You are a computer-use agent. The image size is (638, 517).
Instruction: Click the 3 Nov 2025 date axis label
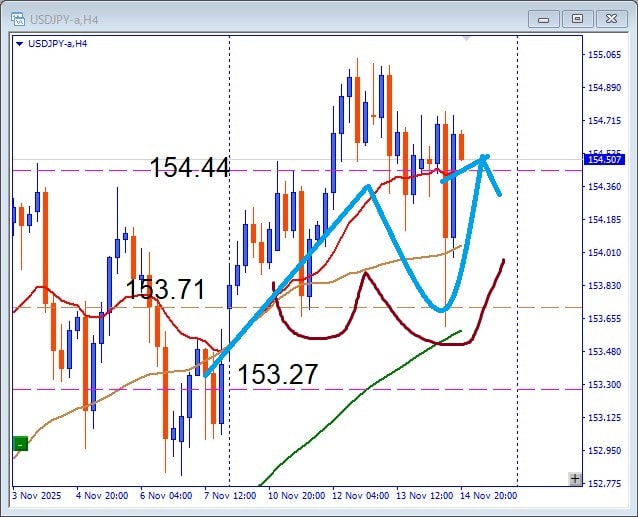[x=37, y=494]
